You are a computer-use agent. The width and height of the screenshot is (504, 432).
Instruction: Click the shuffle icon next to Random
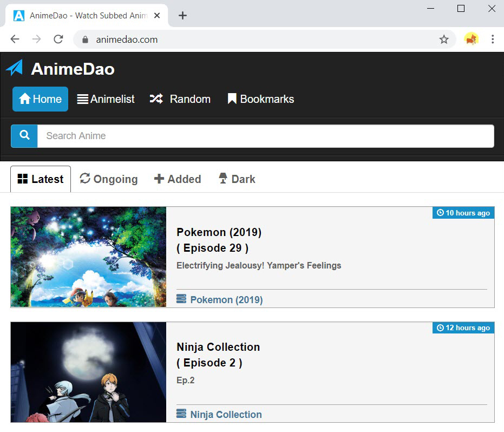coord(156,99)
